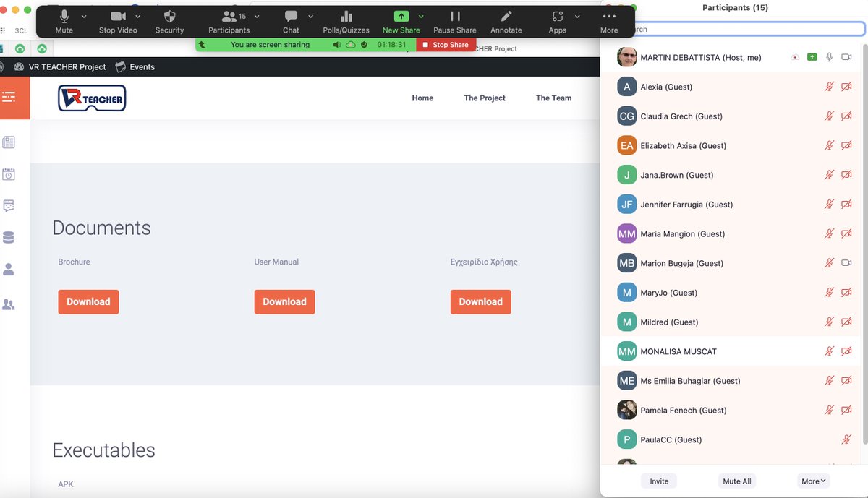Image resolution: width=868 pixels, height=498 pixels.
Task: Expand the arrow beside New Share
Action: 421,16
